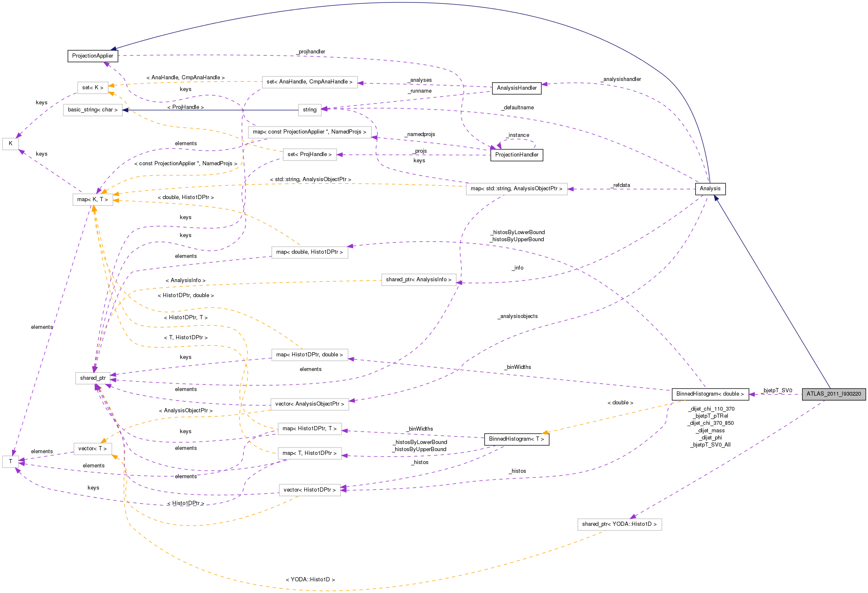Select map< T, Histo1DPtr > node
The height and width of the screenshot is (593, 868).
(310, 453)
